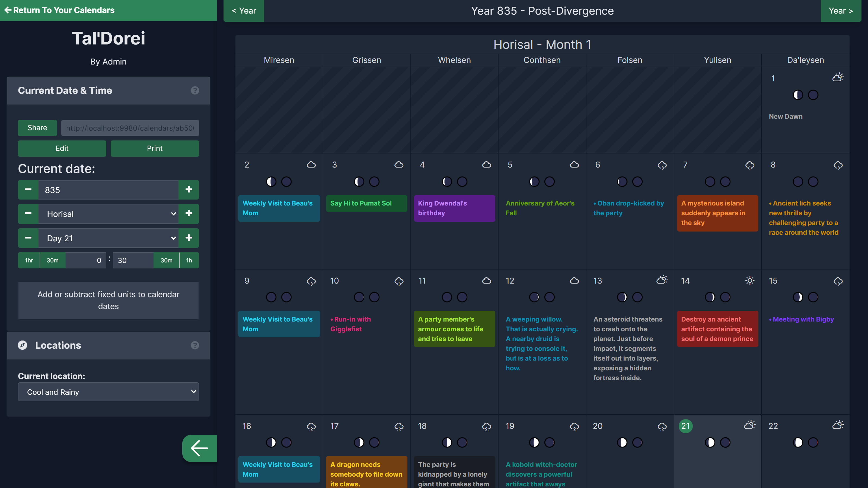The height and width of the screenshot is (488, 868).
Task: Click the sunny weather icon on day 14
Action: 750,280
